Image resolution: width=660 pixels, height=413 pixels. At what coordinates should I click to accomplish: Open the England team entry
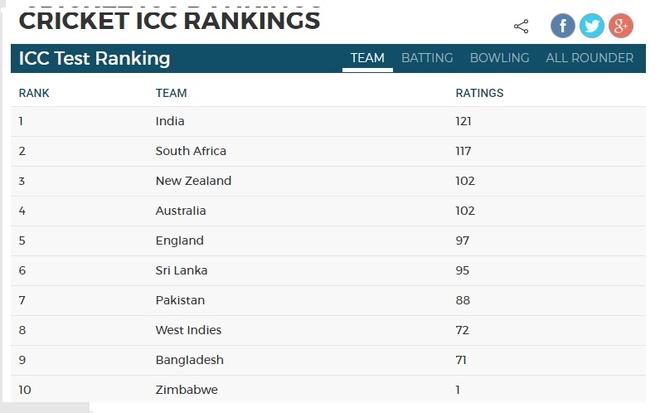tap(179, 241)
